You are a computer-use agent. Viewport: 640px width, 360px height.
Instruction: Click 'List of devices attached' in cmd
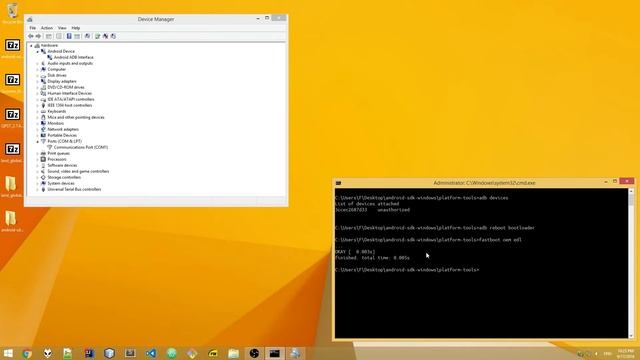pos(367,204)
